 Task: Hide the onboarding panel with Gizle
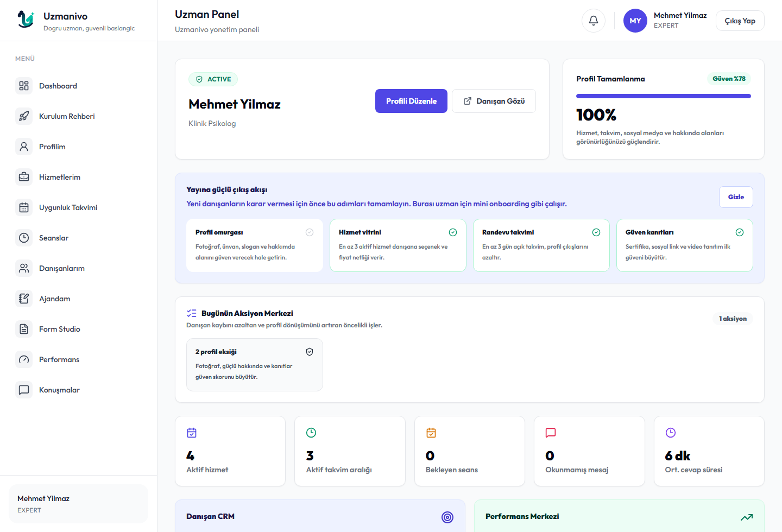point(736,197)
